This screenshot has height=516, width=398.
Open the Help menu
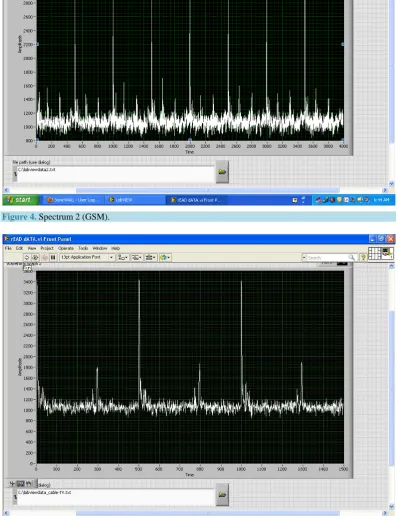115,248
